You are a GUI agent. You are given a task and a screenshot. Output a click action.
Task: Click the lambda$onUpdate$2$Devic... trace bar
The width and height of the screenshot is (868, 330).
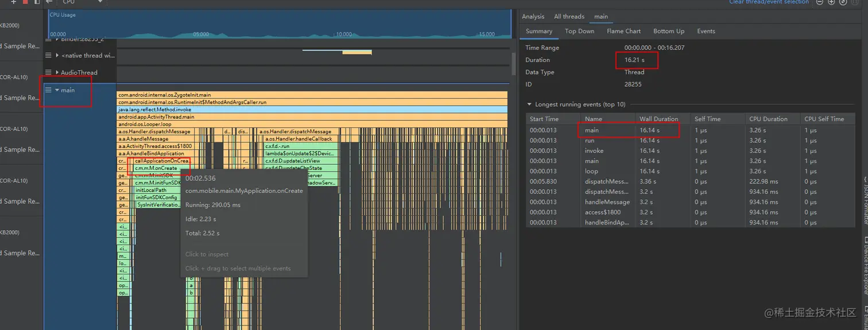click(x=300, y=154)
